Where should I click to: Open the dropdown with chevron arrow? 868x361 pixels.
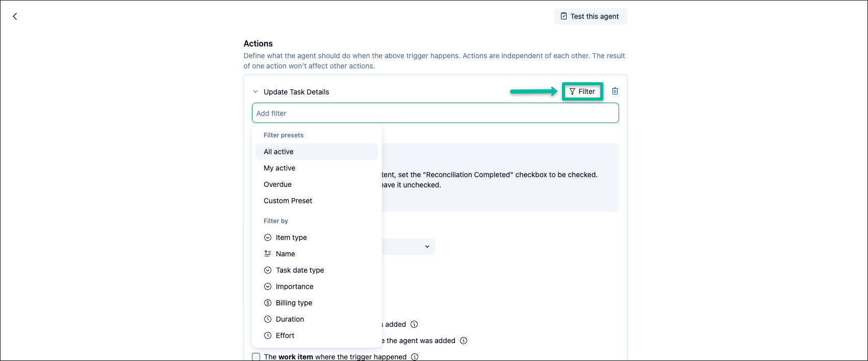[x=427, y=247]
